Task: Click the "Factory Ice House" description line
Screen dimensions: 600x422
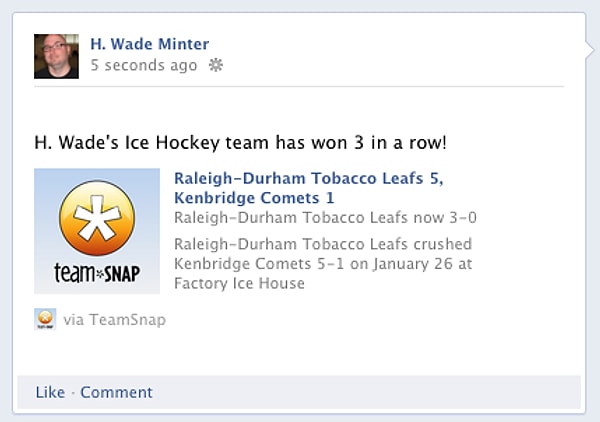Action: (239, 283)
